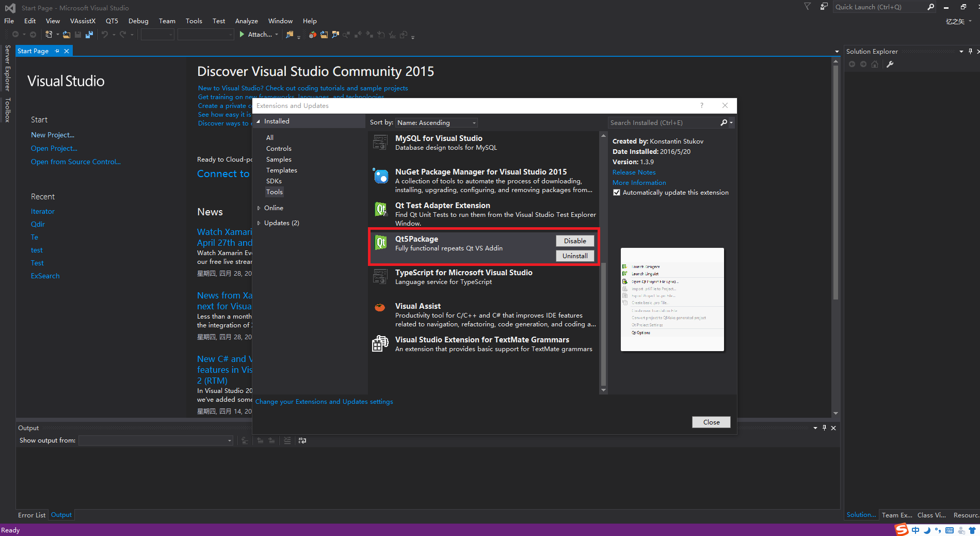Click the Visual Assist tomato toolbar icon

click(x=313, y=35)
